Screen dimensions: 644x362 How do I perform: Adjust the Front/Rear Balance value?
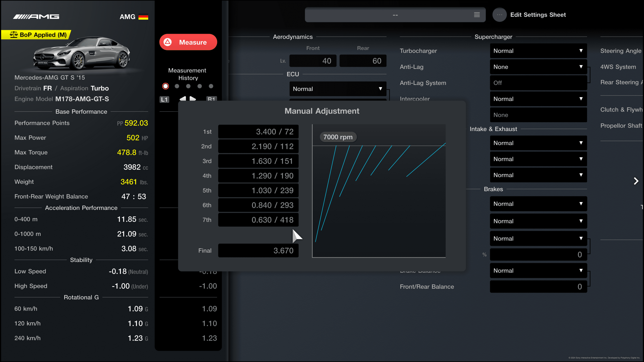coord(538,287)
